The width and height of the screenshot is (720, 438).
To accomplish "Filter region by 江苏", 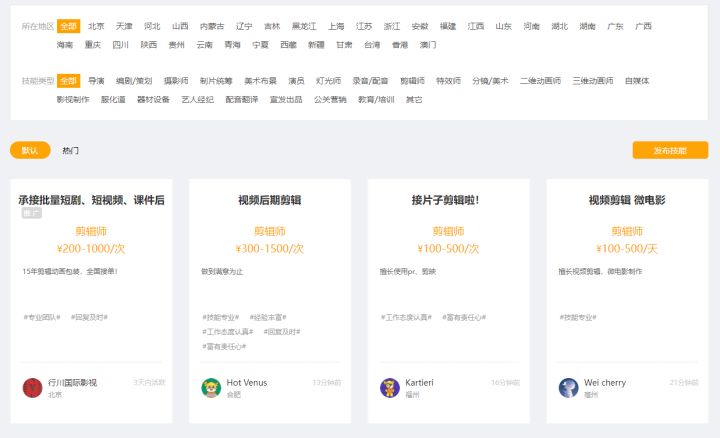I will (x=364, y=26).
